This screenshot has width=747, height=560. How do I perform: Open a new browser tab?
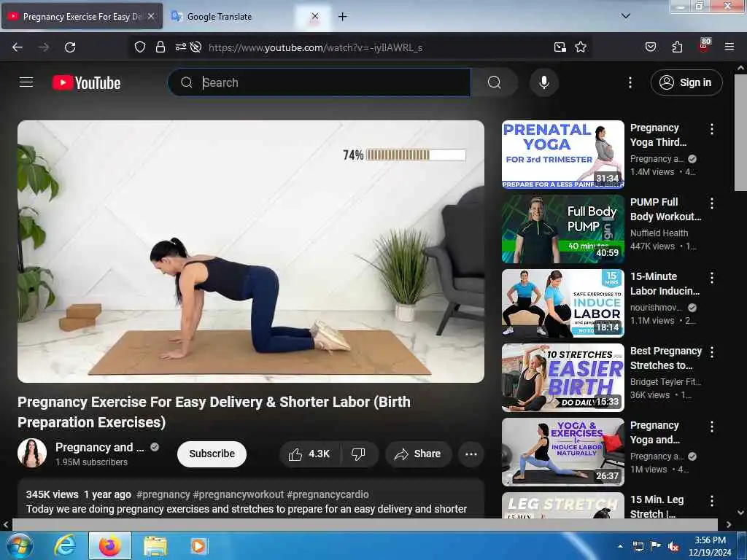[342, 17]
